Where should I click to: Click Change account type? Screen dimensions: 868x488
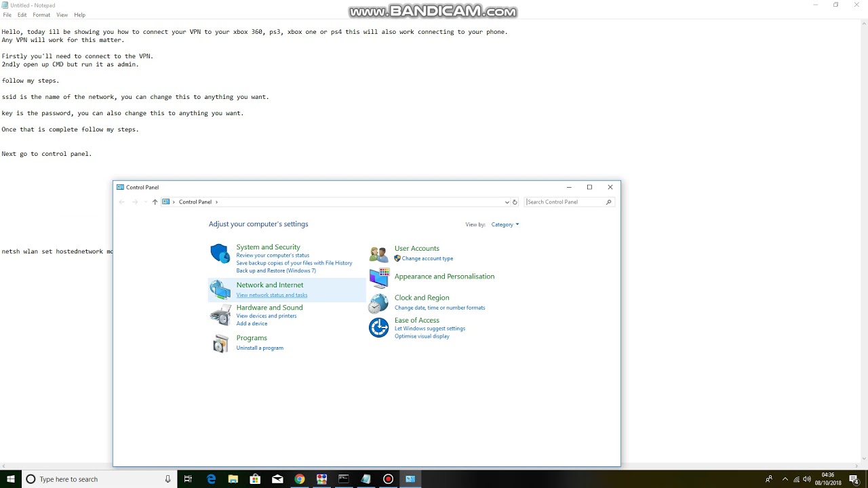(427, 258)
